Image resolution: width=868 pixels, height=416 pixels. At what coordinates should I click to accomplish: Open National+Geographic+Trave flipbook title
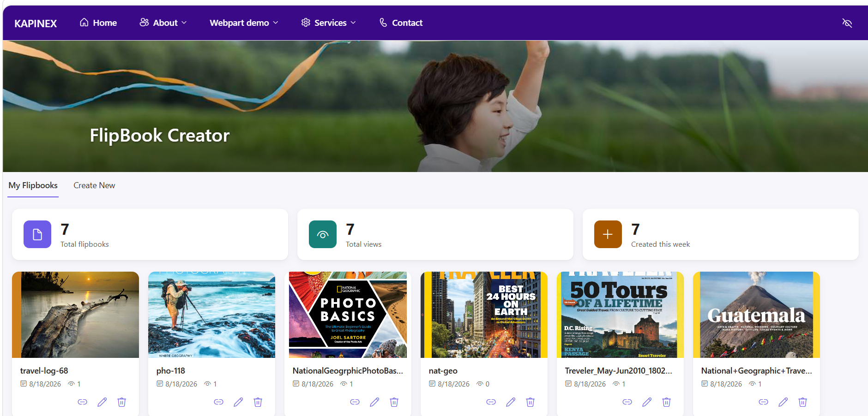(x=756, y=371)
